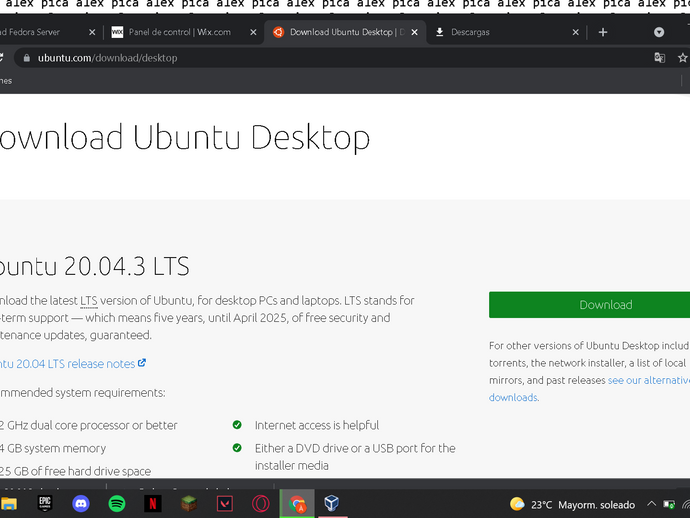This screenshot has height=518, width=690.
Task: Click the Chrome icon in the taskbar
Action: 297,503
